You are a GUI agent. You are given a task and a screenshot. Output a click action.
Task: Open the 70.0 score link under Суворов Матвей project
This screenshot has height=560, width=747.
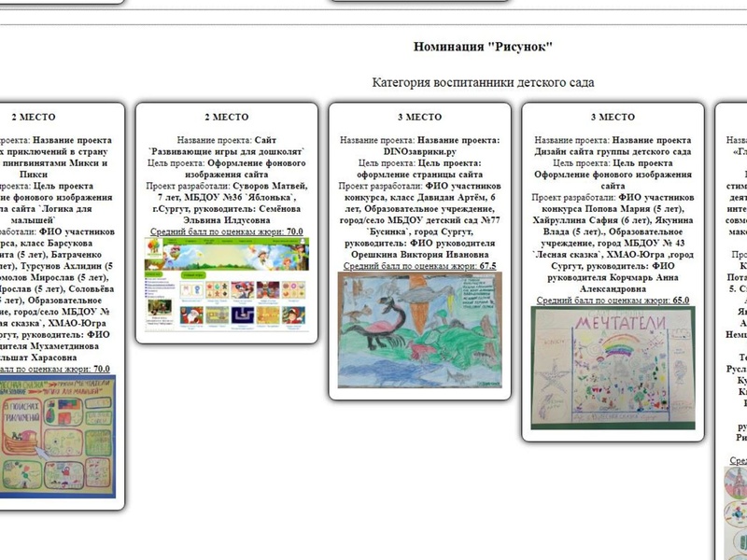click(x=226, y=231)
